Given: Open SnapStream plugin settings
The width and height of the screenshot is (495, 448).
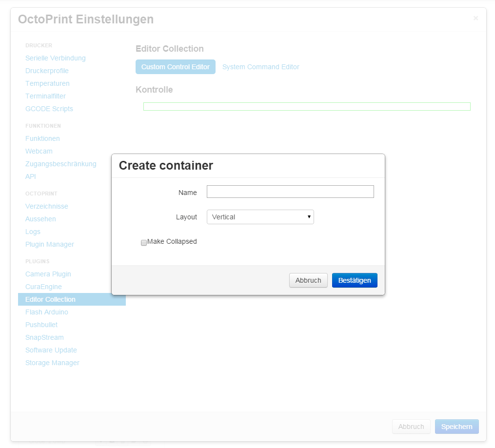Looking at the screenshot, I should click(x=44, y=337).
